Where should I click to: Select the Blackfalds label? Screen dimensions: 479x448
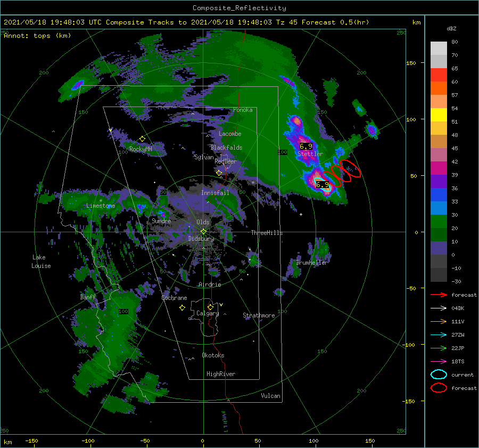(x=226, y=148)
